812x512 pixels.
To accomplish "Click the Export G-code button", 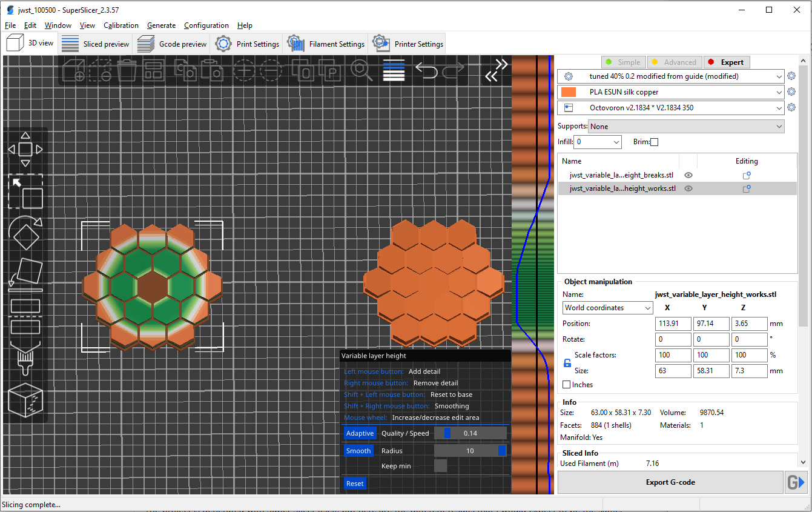I will click(670, 482).
